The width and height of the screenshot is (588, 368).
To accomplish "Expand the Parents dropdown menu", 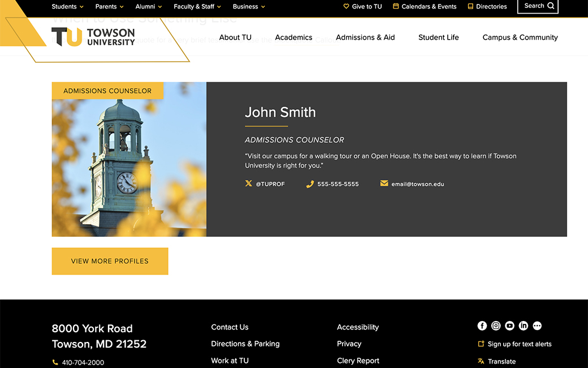I will tap(110, 6).
